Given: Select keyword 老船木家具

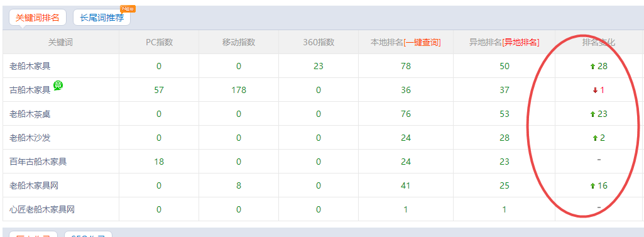Looking at the screenshot, I should click(x=30, y=66).
